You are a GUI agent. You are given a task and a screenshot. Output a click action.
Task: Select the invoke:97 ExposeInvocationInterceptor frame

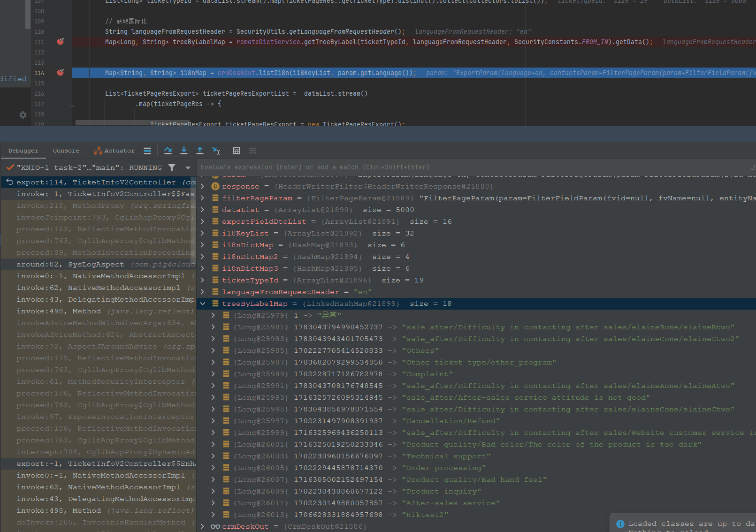point(99,417)
